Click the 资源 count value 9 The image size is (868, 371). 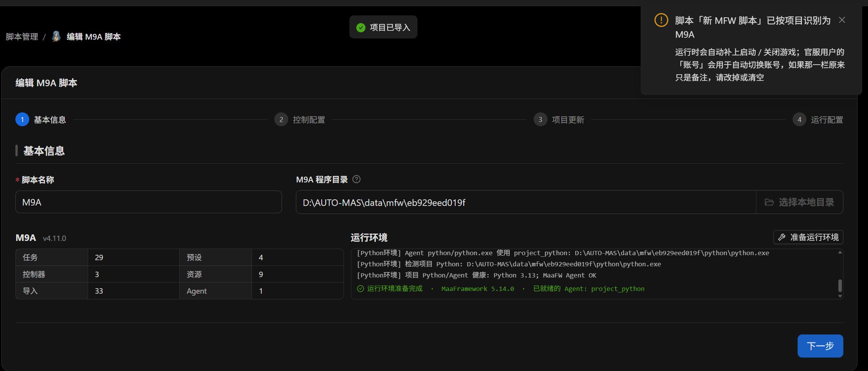coord(261,274)
